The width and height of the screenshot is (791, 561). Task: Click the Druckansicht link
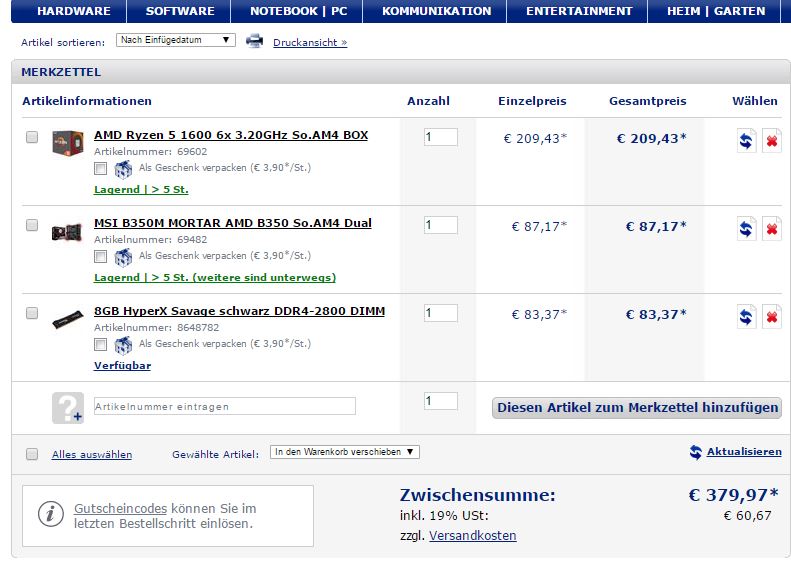click(x=310, y=42)
